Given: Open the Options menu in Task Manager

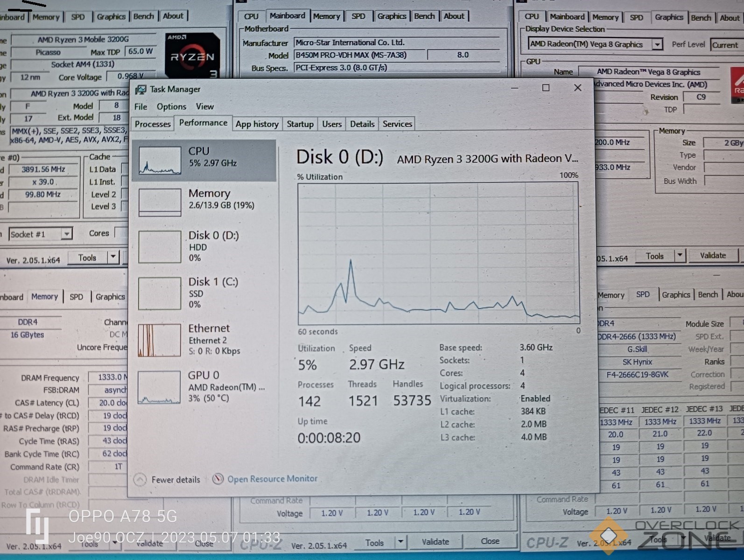Looking at the screenshot, I should (x=171, y=107).
